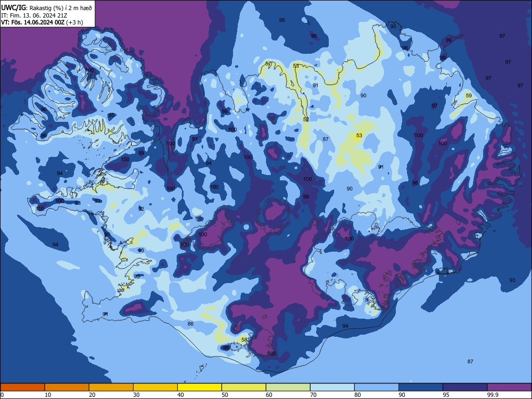Pick the pale yellow 50–60 legend swatch
Image resolution: width=532 pixels, height=399 pixels.
point(244,387)
